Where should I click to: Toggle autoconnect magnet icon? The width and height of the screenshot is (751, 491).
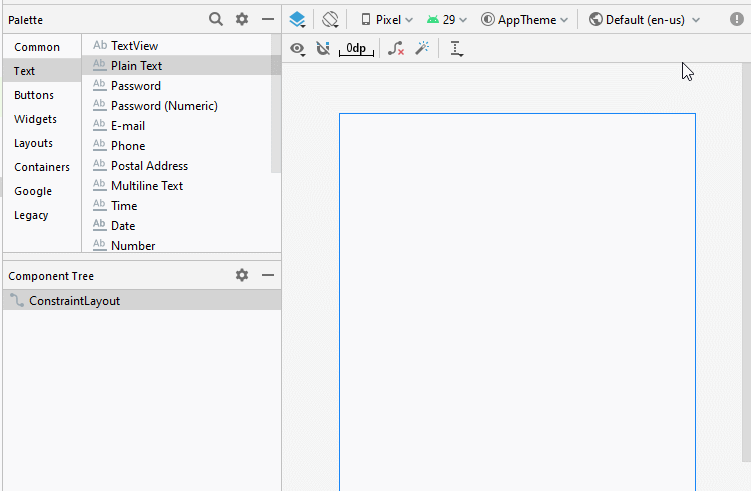[323, 48]
